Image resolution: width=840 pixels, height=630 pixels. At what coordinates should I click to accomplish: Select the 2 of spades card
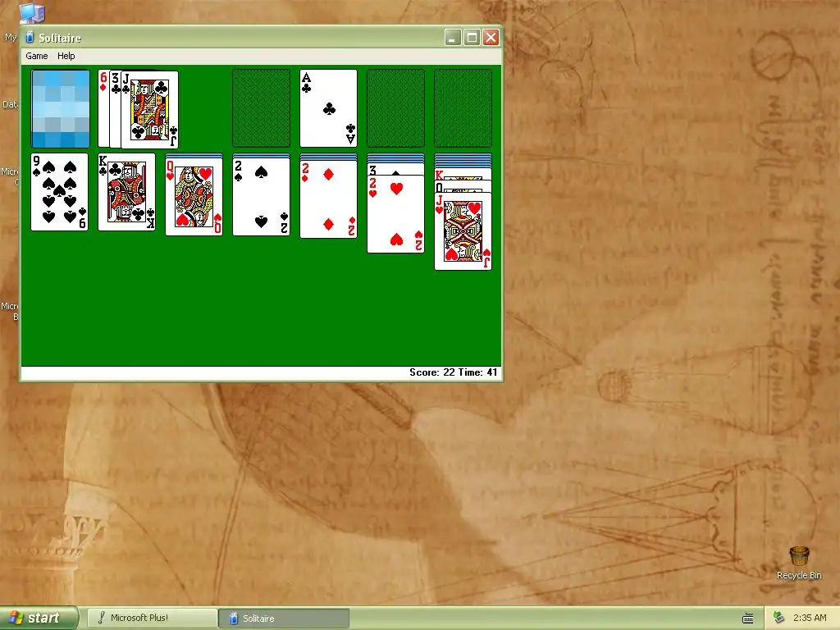coord(262,197)
